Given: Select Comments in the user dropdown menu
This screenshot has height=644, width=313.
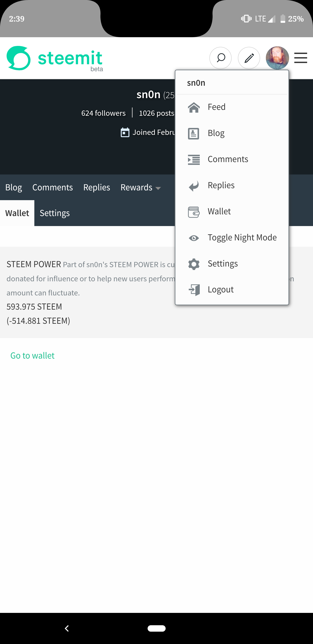Looking at the screenshot, I should coord(232,159).
